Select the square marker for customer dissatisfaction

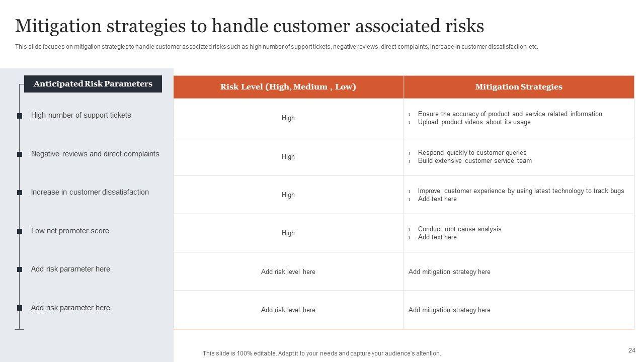pyautogui.click(x=20, y=193)
